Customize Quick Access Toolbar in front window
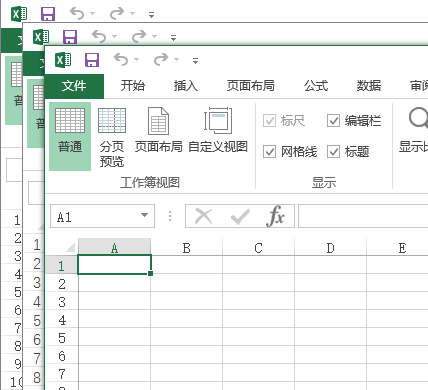428x390 pixels. pos(195,61)
